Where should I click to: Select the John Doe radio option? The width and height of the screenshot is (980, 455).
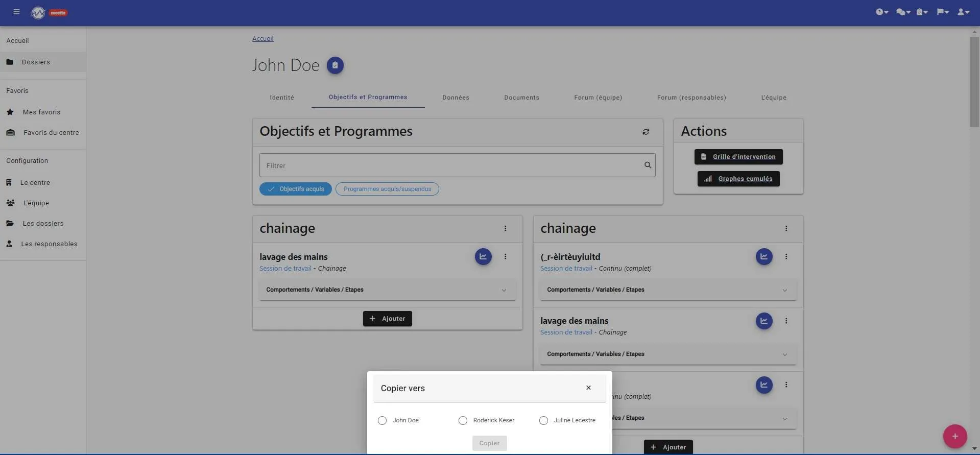[x=382, y=420]
